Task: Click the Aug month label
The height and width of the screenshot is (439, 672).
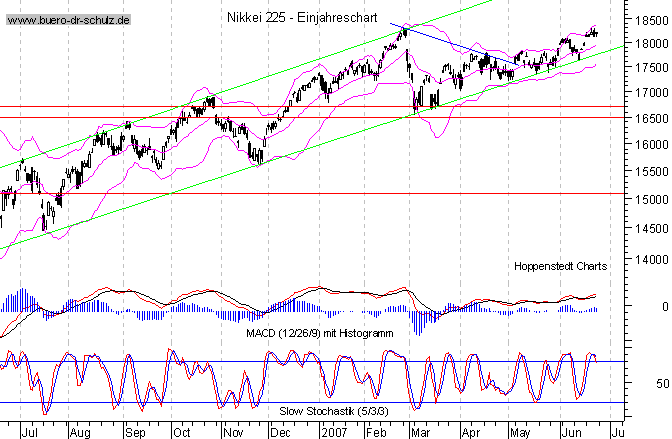Action: click(80, 432)
